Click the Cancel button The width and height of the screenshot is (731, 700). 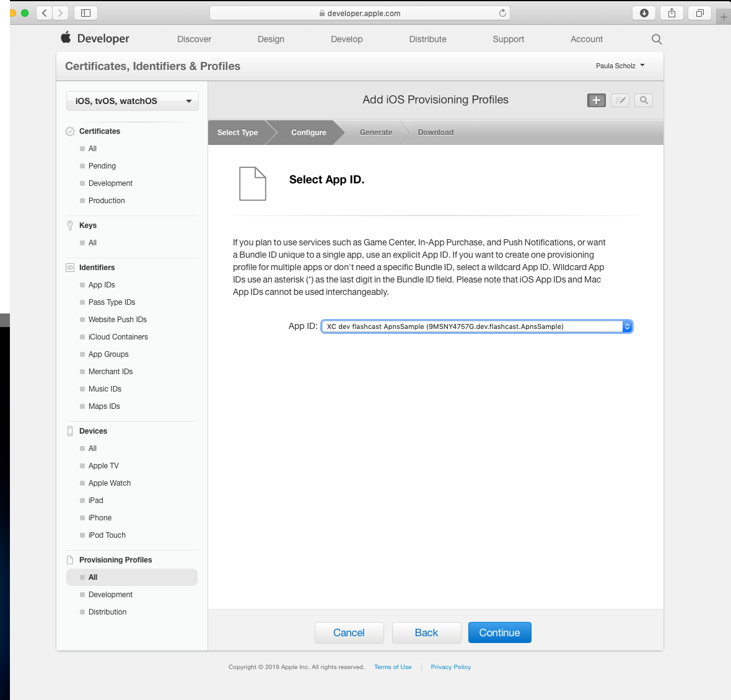click(349, 632)
